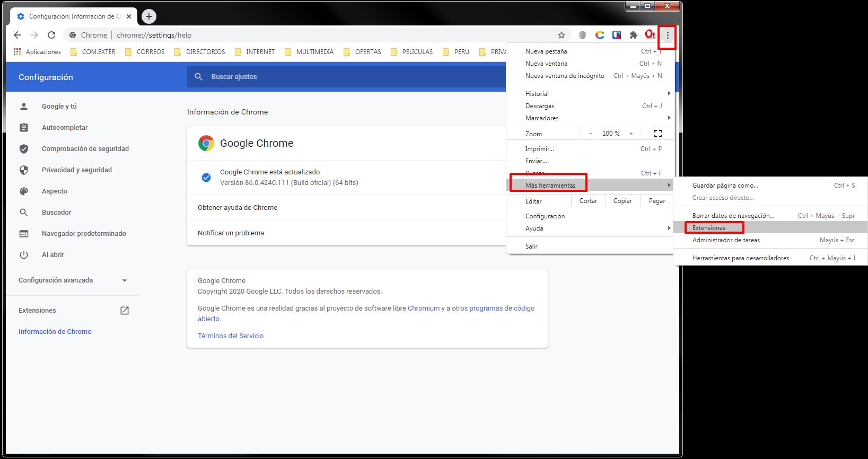The height and width of the screenshot is (459, 868).
Task: Click the Cortar edit button
Action: click(588, 201)
